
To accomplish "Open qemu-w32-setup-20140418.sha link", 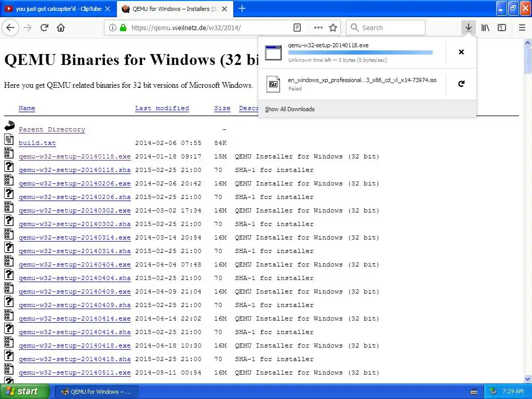I will 75,359.
